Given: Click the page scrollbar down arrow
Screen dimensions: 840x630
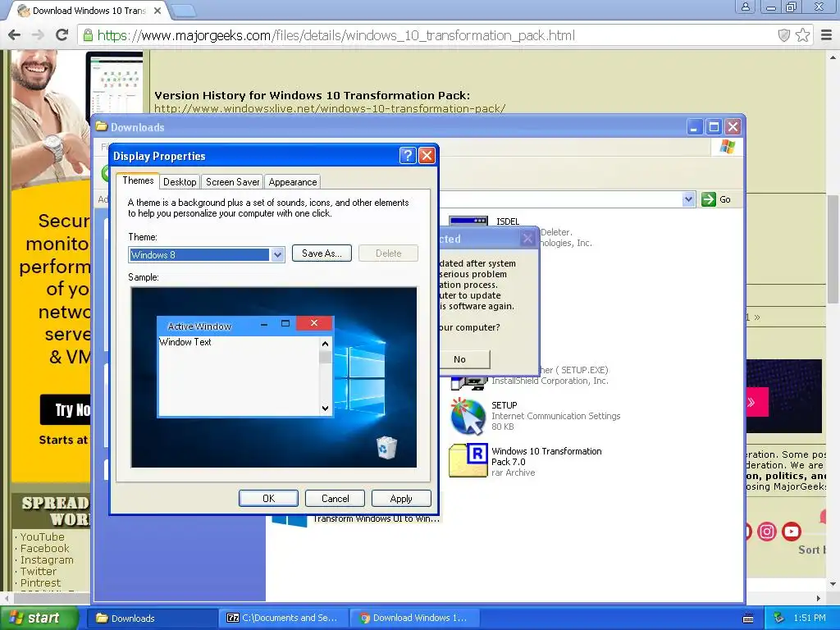Looking at the screenshot, I should [833, 583].
